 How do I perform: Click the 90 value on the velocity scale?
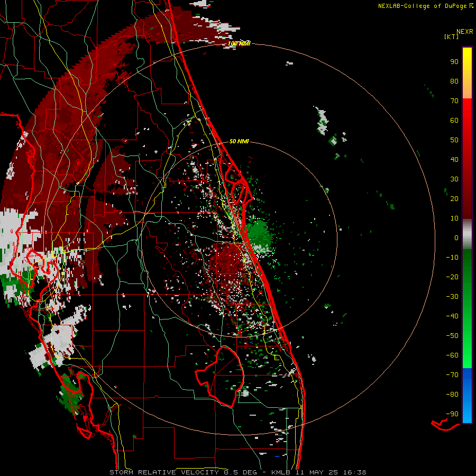454,62
